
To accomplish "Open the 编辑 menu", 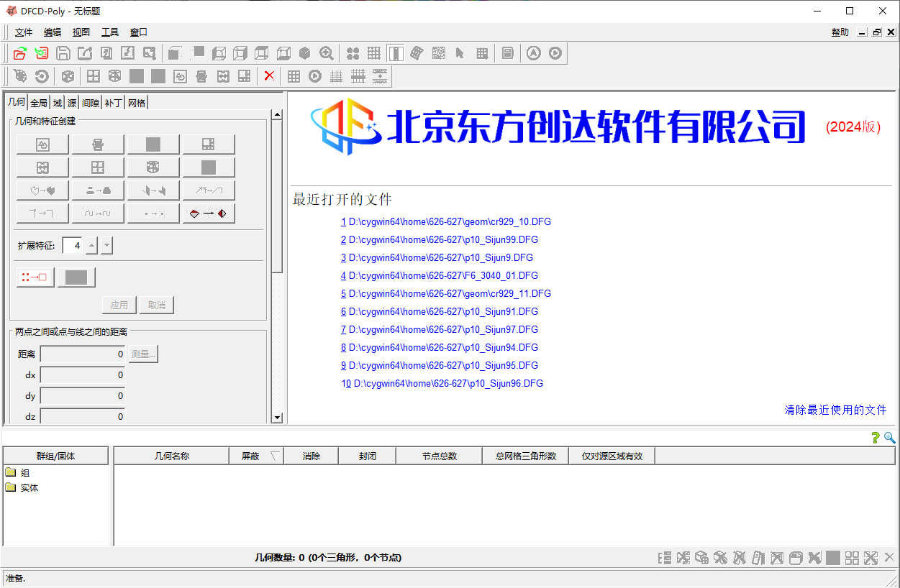I will coord(53,32).
